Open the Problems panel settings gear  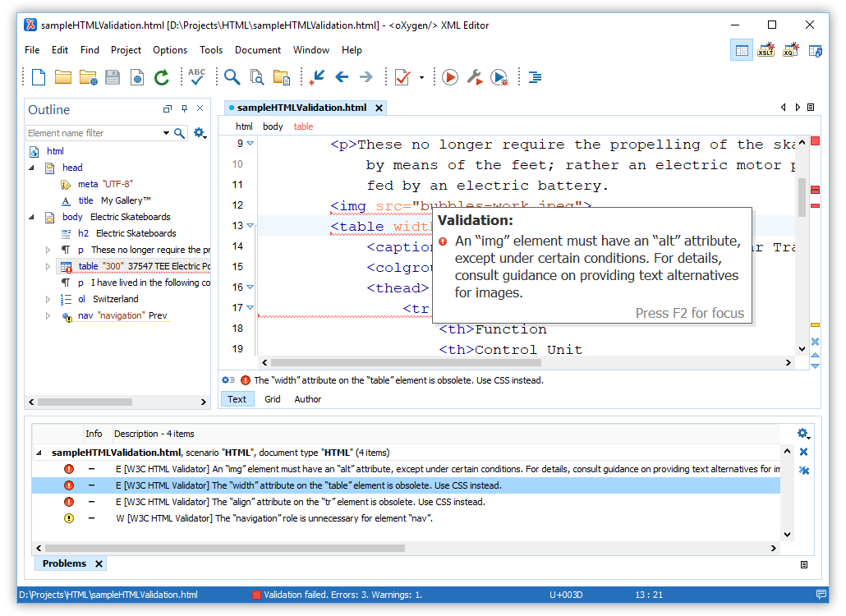(803, 434)
